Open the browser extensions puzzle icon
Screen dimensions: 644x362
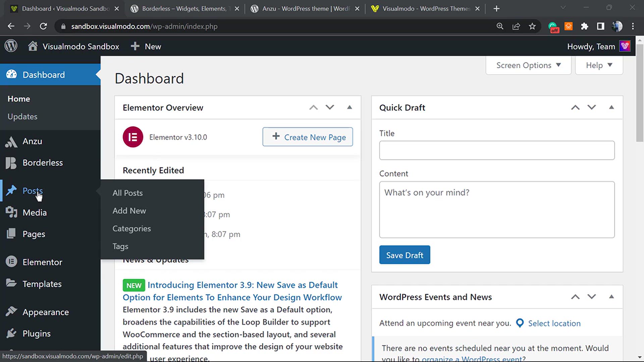point(584,26)
